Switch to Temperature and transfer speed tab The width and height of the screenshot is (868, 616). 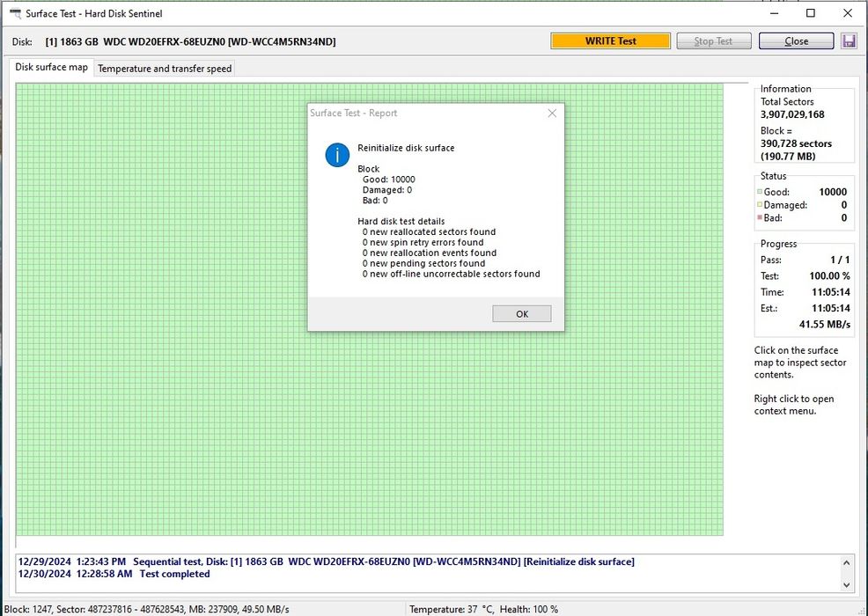point(165,68)
